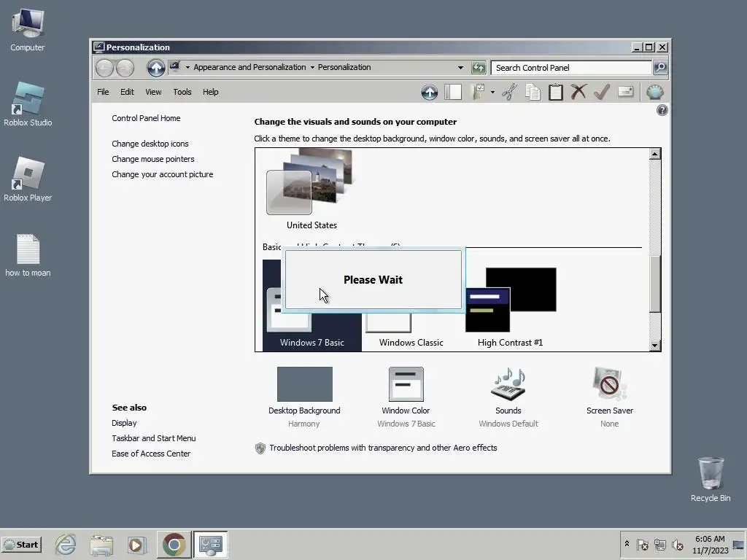This screenshot has height=560, width=747.
Task: Click the envelope E-mail icon in toolbar
Action: click(625, 91)
